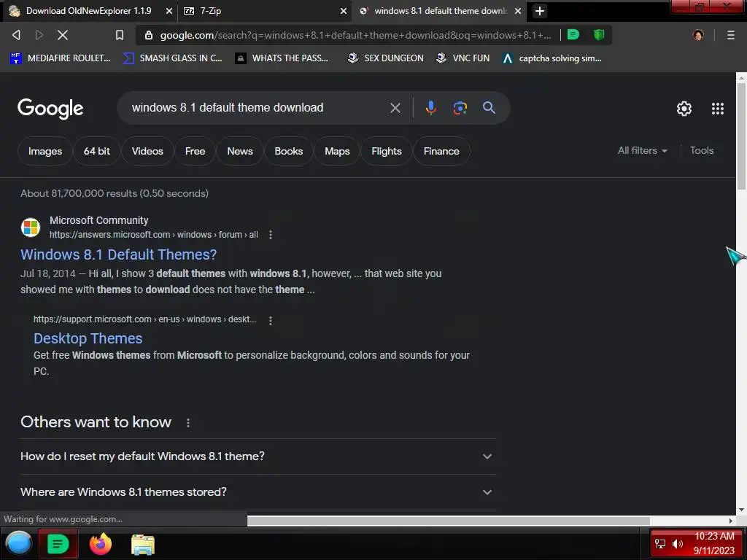Open the captcha solving sim... bookmark
This screenshot has height=560, width=747.
(x=552, y=58)
